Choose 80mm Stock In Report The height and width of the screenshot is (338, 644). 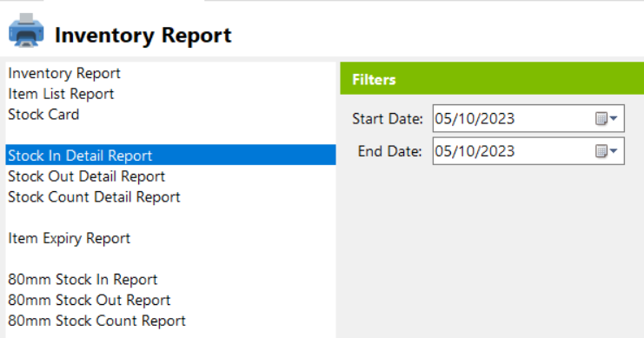pyautogui.click(x=83, y=279)
